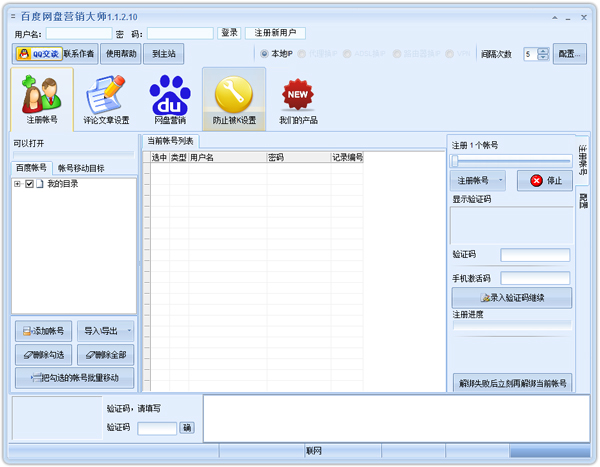600x467 pixels.
Task: Open the 注册帐号 split button dropdown arrow
Action: coord(500,180)
